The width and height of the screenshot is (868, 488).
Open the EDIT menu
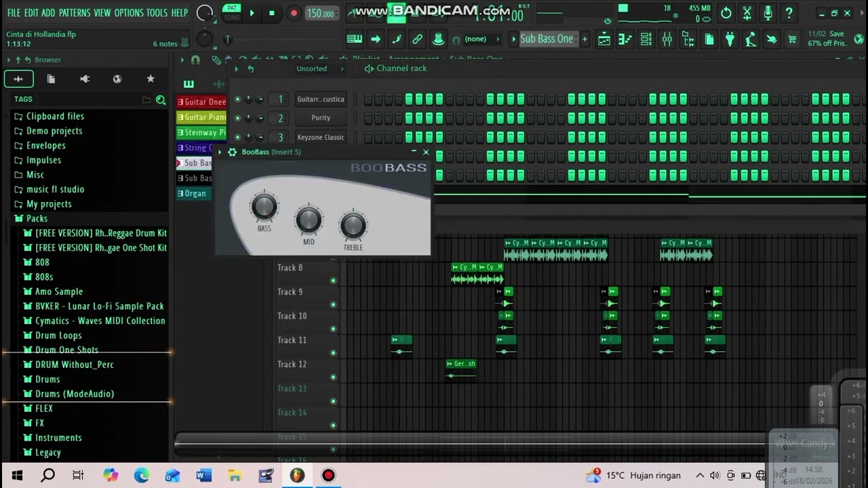(x=31, y=13)
